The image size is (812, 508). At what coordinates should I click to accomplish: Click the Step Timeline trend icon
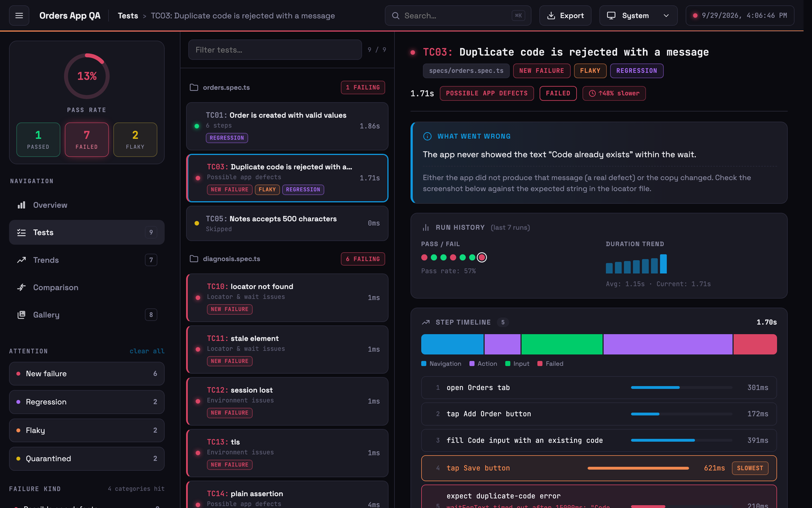click(426, 322)
